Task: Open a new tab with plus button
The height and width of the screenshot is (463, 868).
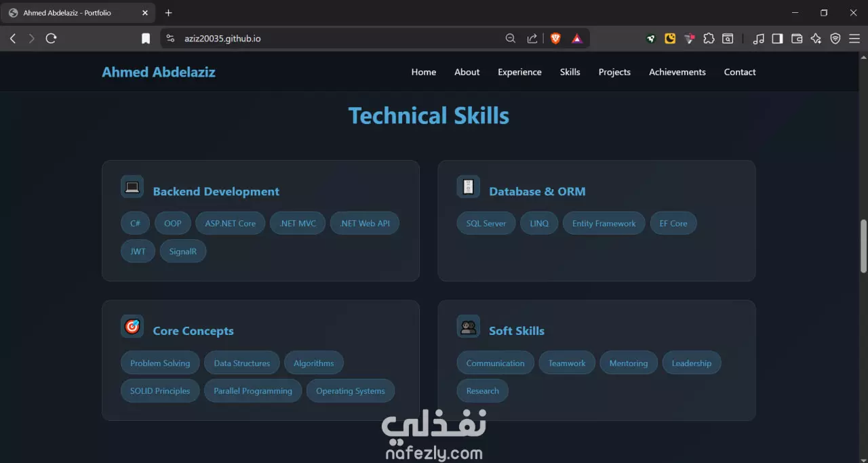Action: click(169, 13)
